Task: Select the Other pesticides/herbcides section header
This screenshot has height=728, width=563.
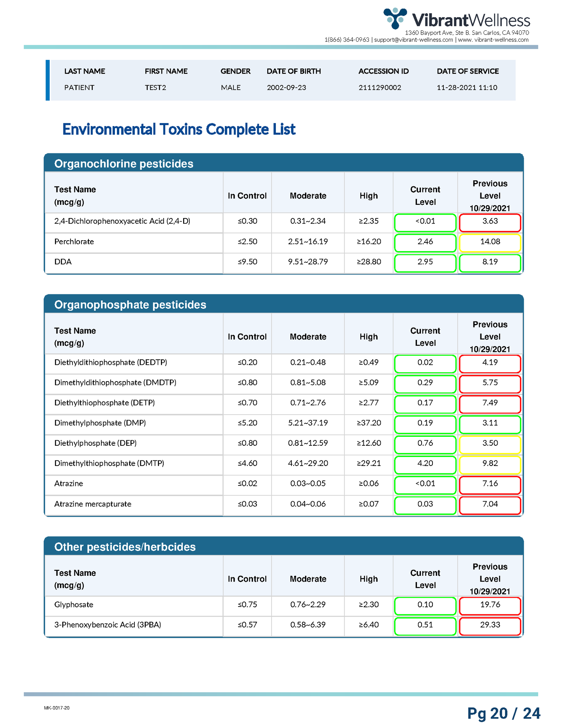Action: (125, 547)
